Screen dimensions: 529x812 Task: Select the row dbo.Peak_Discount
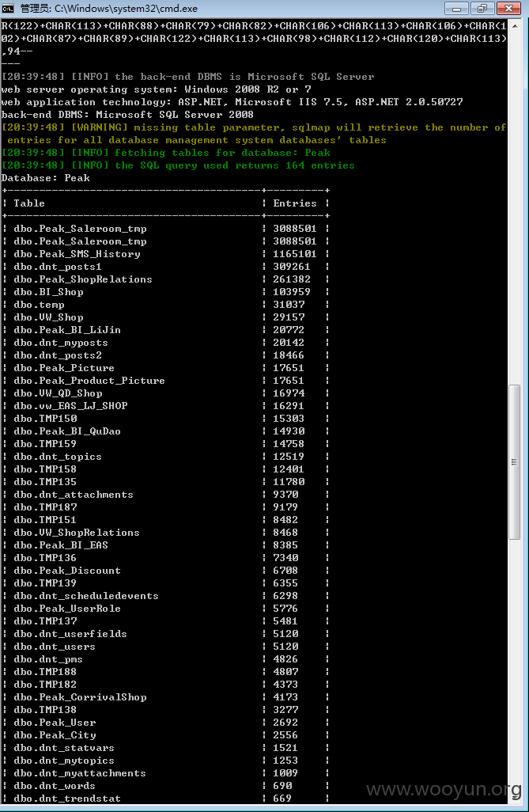click(x=165, y=571)
